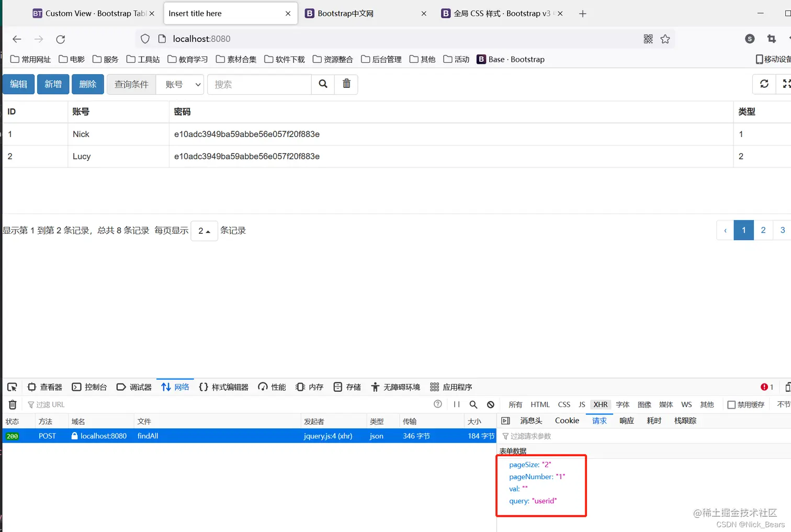
Task: Click the browser forward arrow
Action: coord(39,39)
